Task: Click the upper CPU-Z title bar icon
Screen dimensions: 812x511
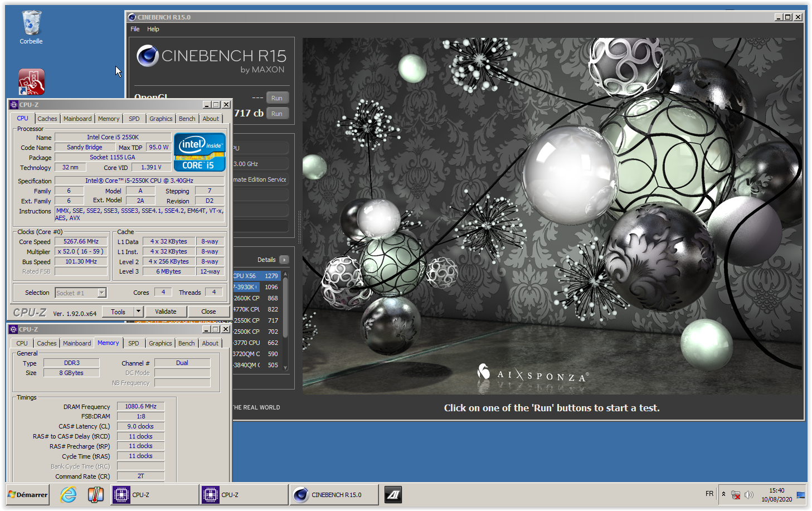Action: [x=14, y=105]
